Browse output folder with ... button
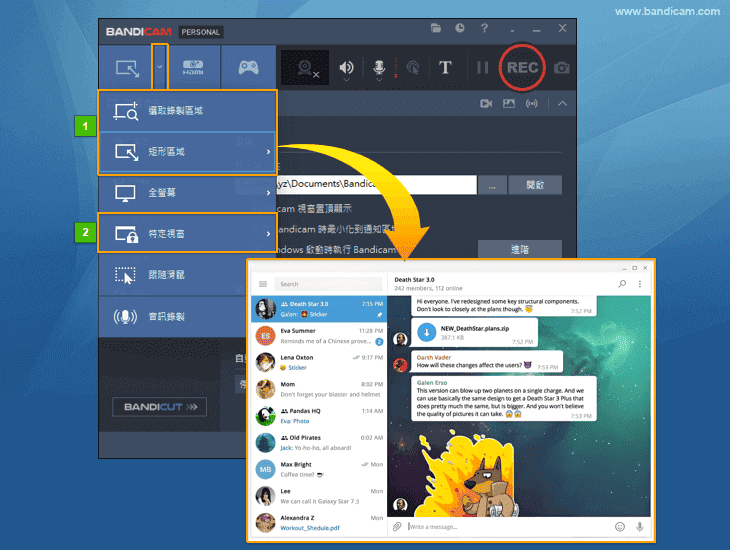This screenshot has height=550, width=730. click(492, 185)
